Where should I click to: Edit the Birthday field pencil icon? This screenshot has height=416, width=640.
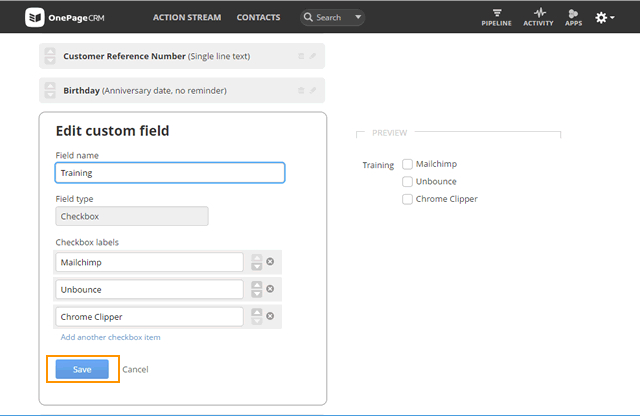click(x=313, y=90)
